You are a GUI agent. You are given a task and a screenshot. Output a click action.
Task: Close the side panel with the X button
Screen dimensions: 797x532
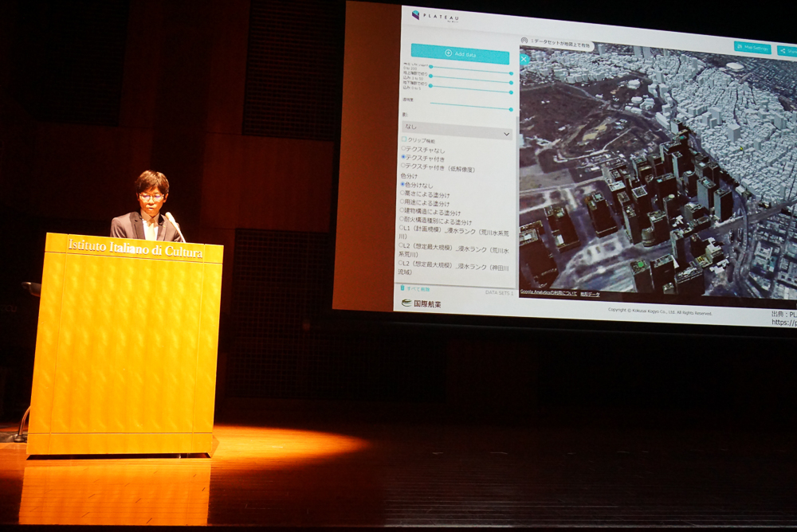[x=524, y=60]
